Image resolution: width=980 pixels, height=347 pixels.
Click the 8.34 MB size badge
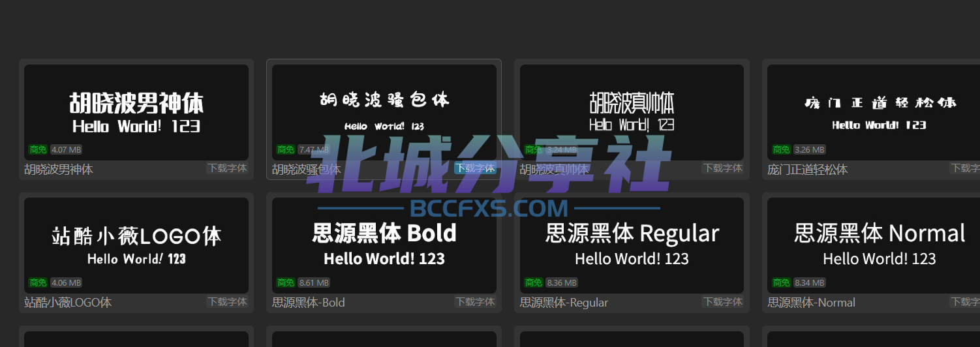(810, 283)
